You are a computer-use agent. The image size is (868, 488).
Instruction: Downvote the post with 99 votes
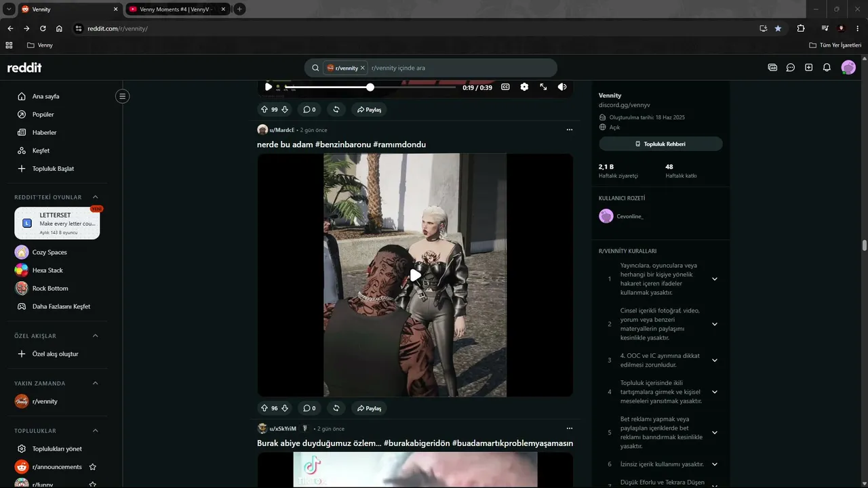(x=285, y=109)
